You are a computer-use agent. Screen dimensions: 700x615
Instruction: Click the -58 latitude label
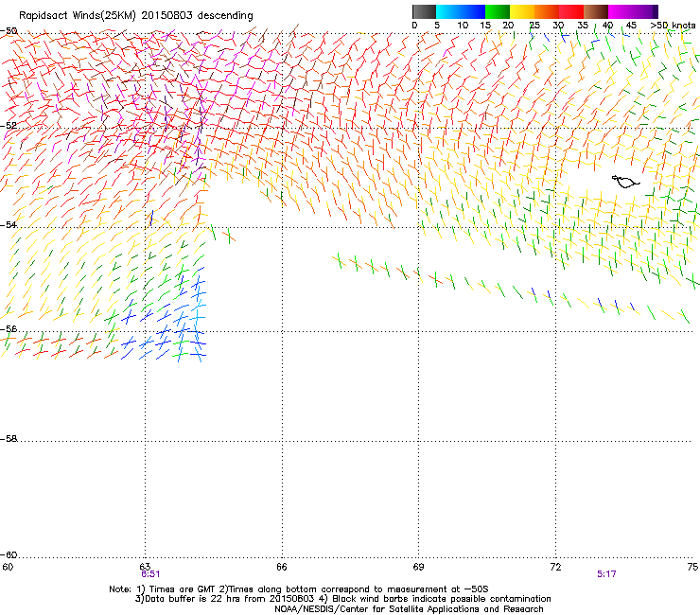9,439
